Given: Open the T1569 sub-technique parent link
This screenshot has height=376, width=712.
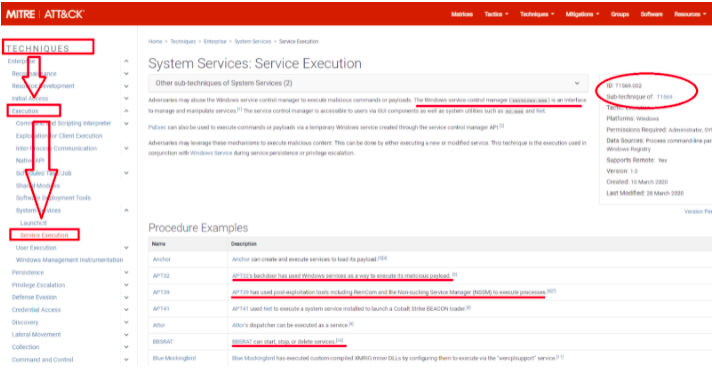Looking at the screenshot, I should click(x=664, y=97).
